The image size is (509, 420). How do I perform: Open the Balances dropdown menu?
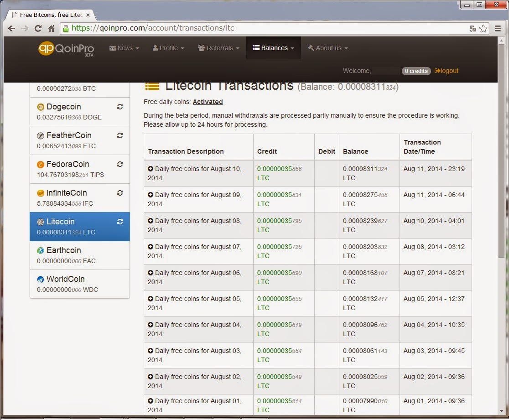pyautogui.click(x=274, y=48)
